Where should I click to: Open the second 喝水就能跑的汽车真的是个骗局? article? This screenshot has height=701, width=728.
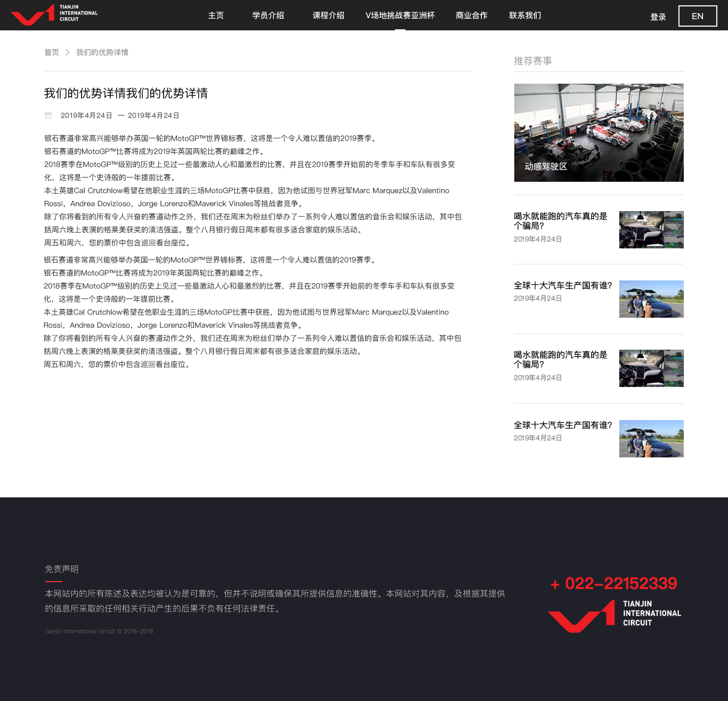[561, 360]
